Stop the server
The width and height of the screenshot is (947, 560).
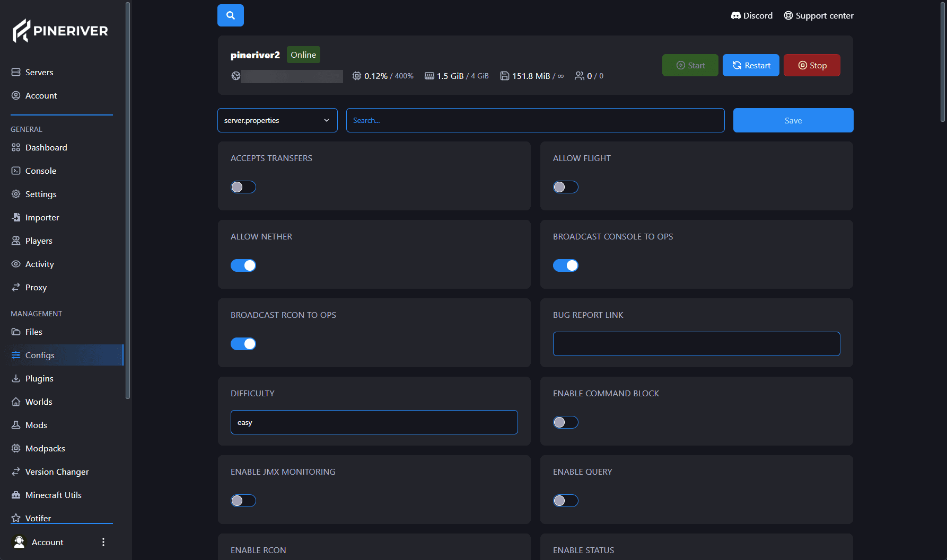coord(812,65)
